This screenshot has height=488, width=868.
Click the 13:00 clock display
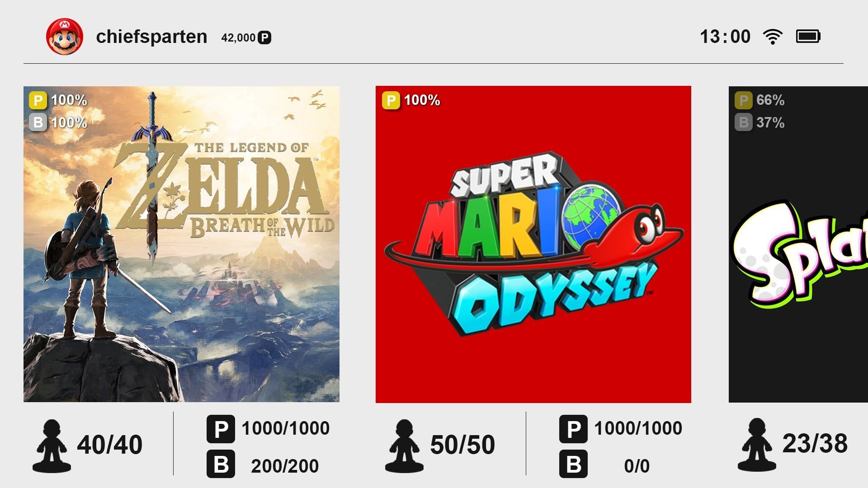[x=725, y=37]
